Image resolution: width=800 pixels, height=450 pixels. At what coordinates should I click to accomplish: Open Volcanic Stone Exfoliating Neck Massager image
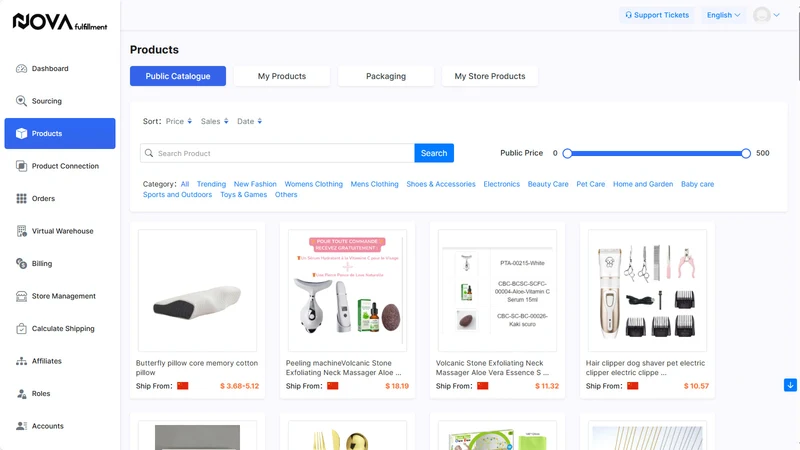497,290
